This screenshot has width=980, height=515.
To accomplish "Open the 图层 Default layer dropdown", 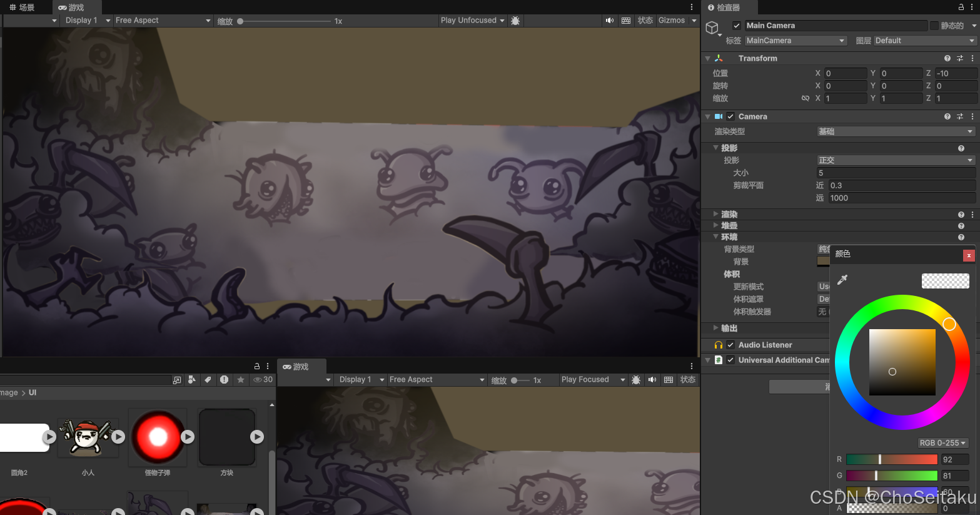I will coord(925,41).
